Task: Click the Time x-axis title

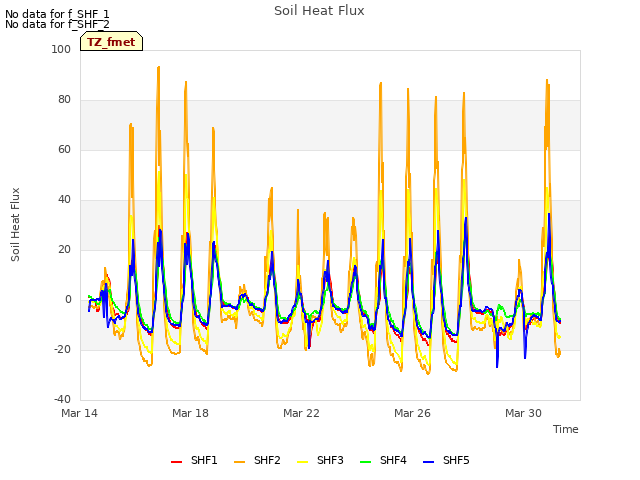Action: point(566,429)
